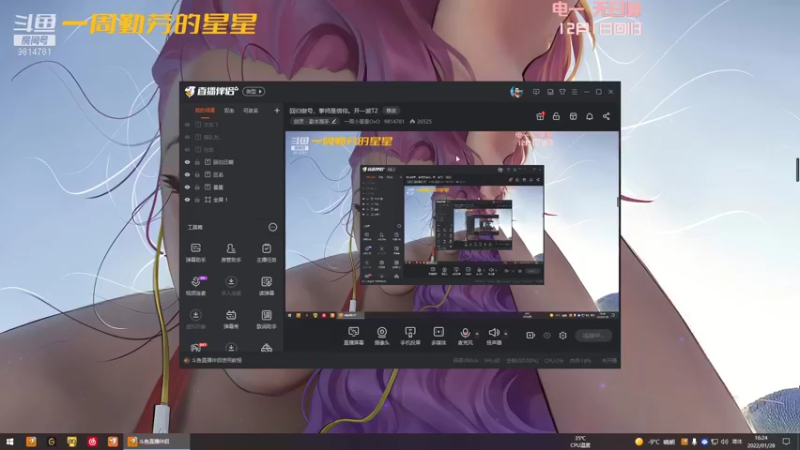Open the 弹幕助手 danmaku assistant tool

pos(195,253)
